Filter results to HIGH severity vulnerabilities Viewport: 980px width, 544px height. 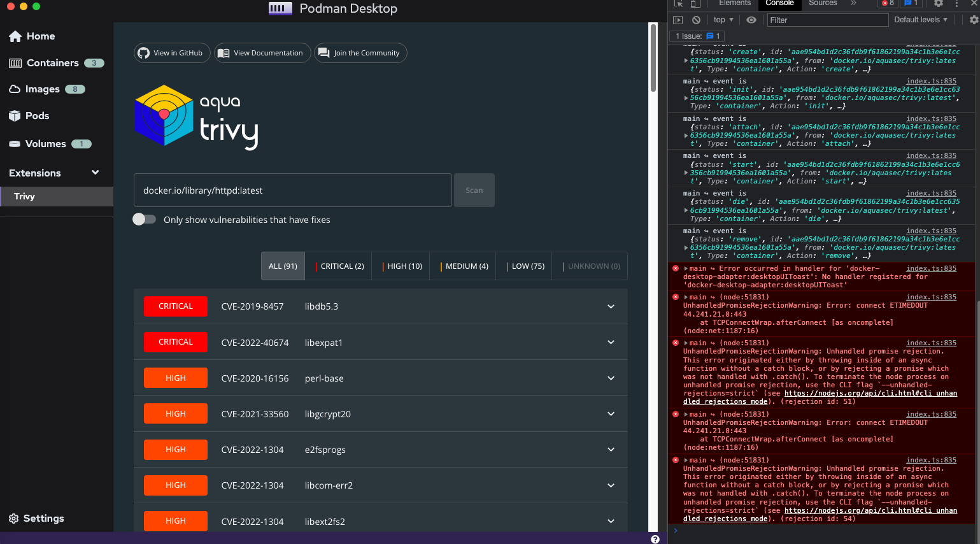click(400, 266)
